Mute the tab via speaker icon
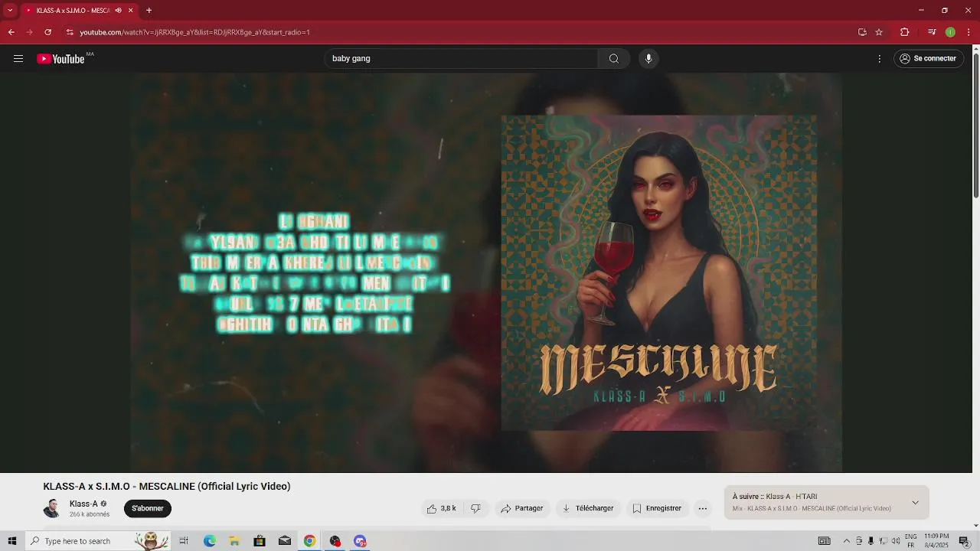The width and height of the screenshot is (980, 551). [x=118, y=11]
